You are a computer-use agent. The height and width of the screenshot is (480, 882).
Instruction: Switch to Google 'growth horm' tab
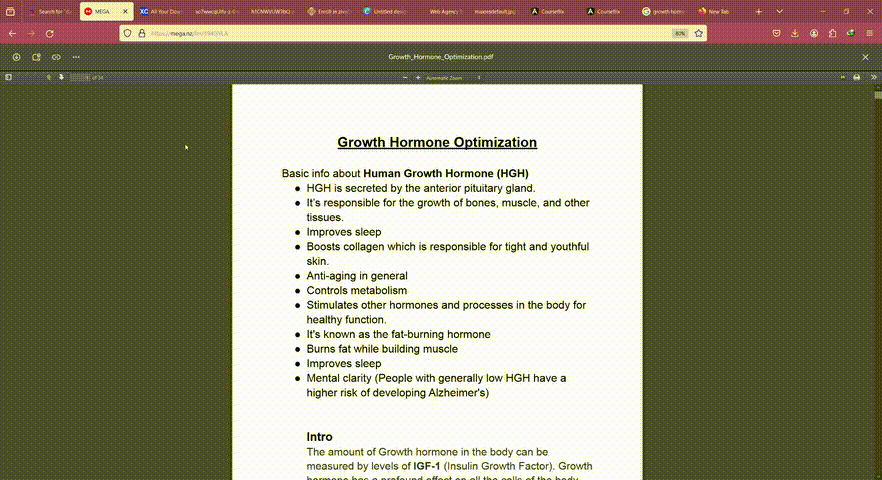point(663,11)
